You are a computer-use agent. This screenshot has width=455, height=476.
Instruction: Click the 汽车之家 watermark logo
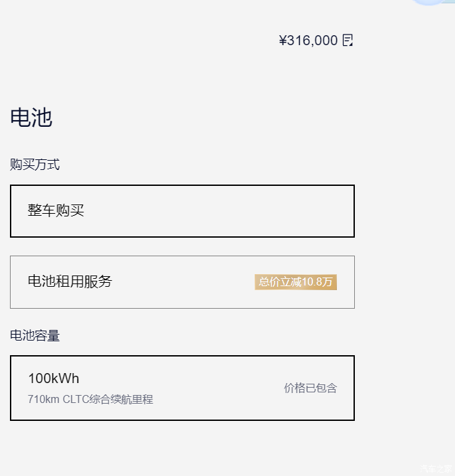pyautogui.click(x=435, y=469)
